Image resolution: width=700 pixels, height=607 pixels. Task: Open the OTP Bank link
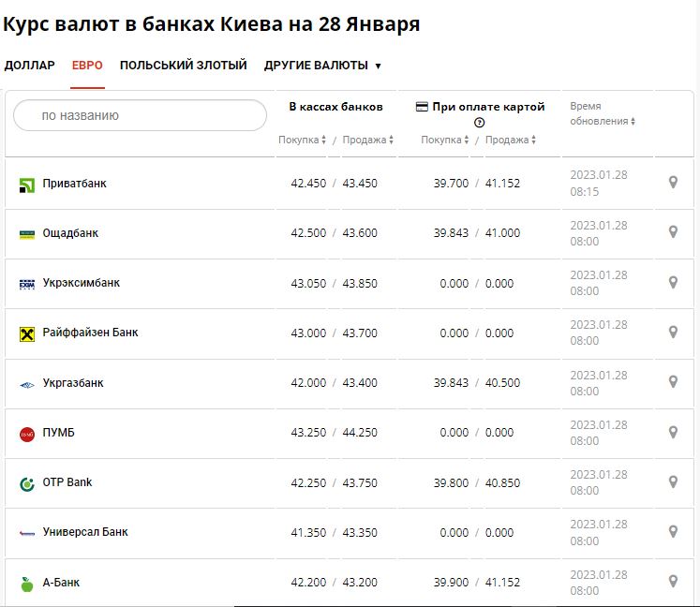point(67,482)
